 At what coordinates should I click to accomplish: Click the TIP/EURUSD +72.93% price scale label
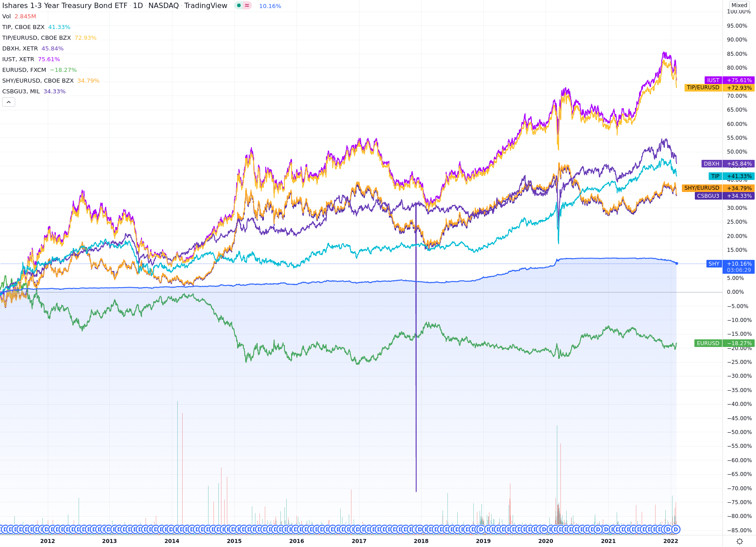[719, 88]
